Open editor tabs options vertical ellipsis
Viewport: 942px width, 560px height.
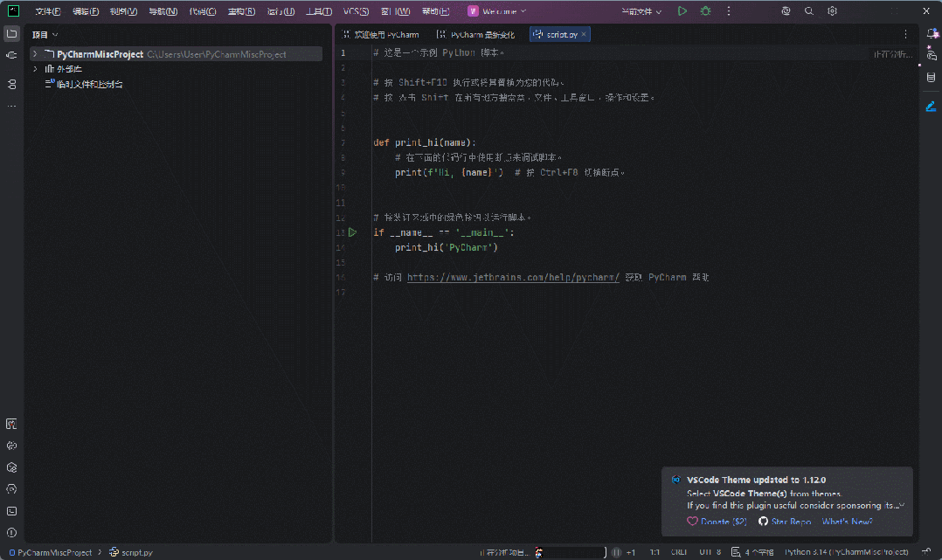pos(906,34)
